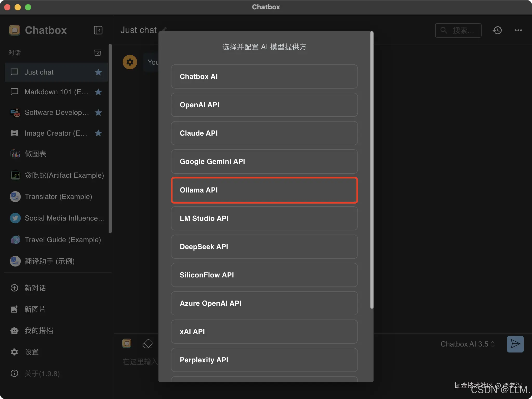Image resolution: width=532 pixels, height=399 pixels.
Task: Open chat history with the clock icon
Action: pyautogui.click(x=497, y=30)
